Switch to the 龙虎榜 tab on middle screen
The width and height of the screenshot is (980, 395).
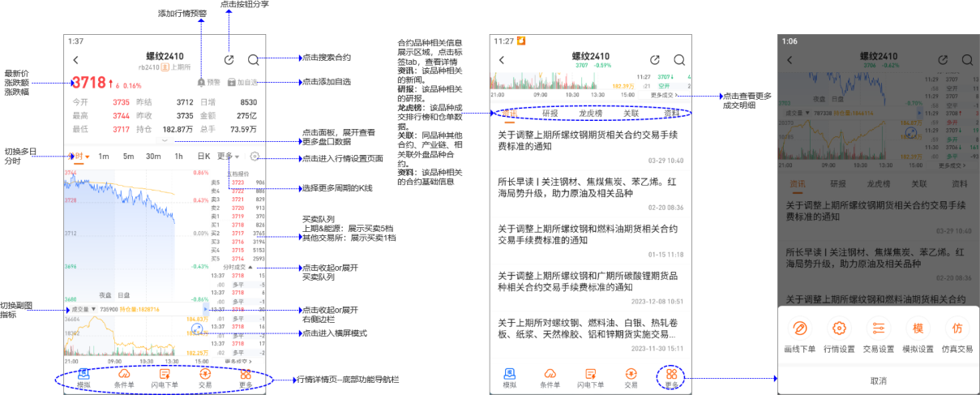[591, 114]
